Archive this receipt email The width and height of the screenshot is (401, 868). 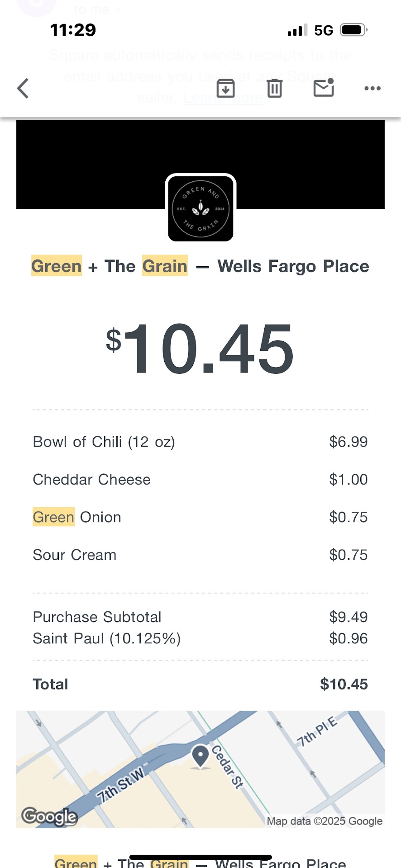(225, 88)
